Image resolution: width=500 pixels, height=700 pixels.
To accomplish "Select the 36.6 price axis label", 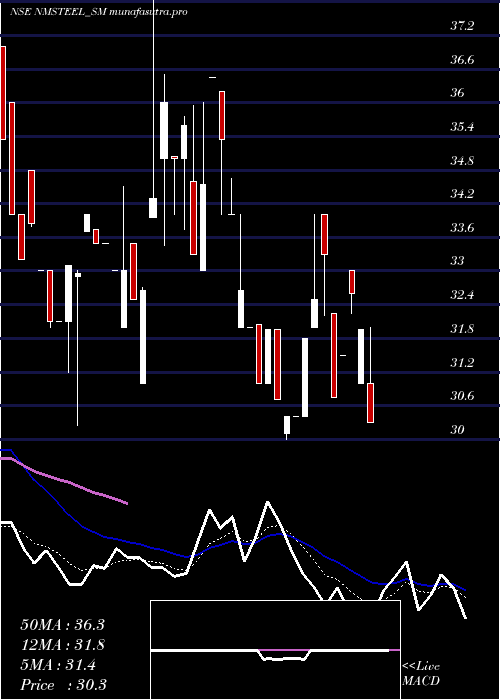I will click(461, 59).
